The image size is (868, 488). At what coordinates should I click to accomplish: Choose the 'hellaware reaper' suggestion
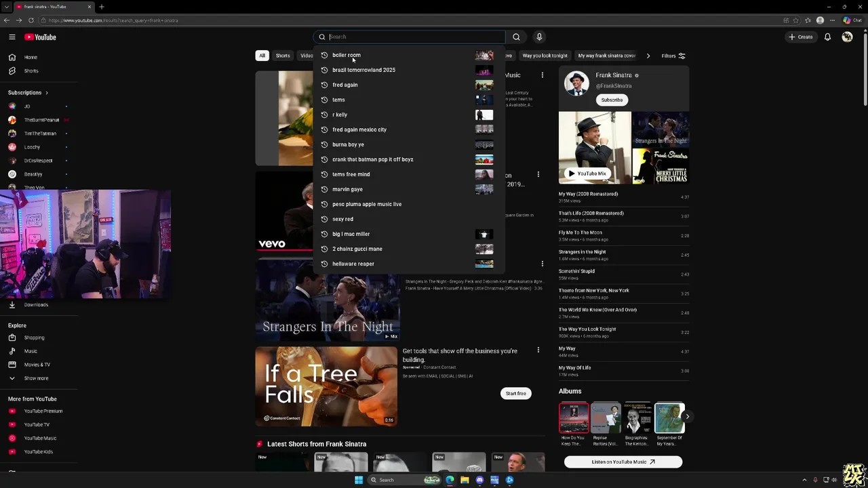[x=409, y=264]
